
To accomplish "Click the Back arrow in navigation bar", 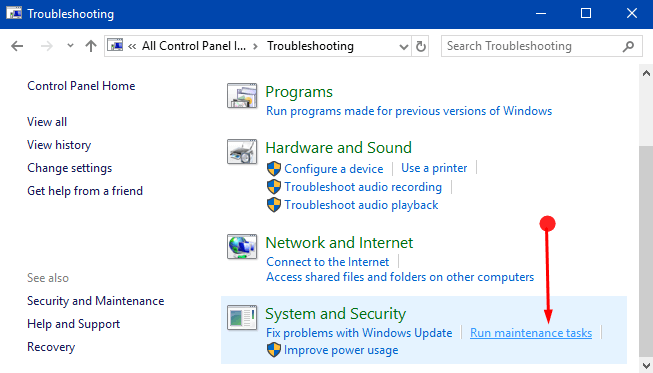I will pos(17,46).
